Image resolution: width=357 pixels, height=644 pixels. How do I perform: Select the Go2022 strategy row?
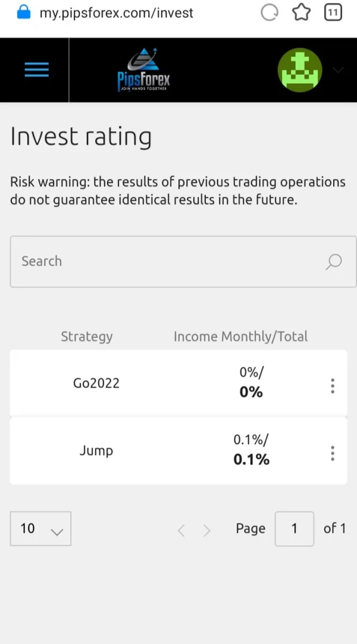pos(96,384)
